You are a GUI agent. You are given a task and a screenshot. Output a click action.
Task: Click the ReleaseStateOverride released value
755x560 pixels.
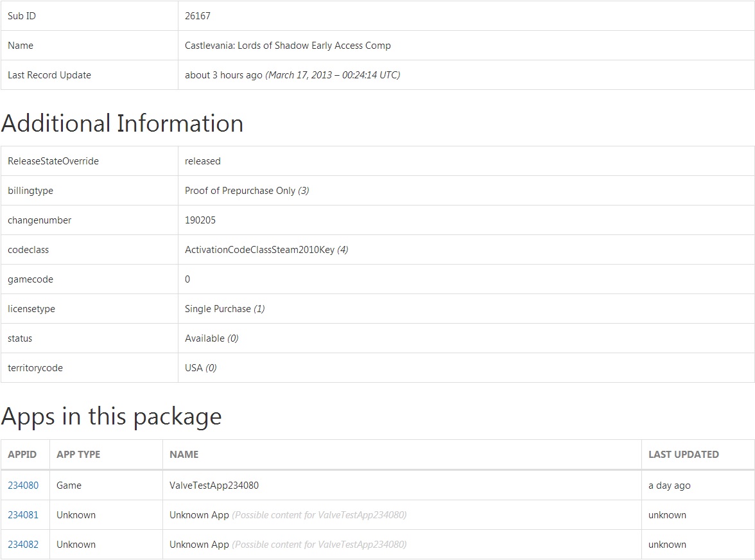202,161
